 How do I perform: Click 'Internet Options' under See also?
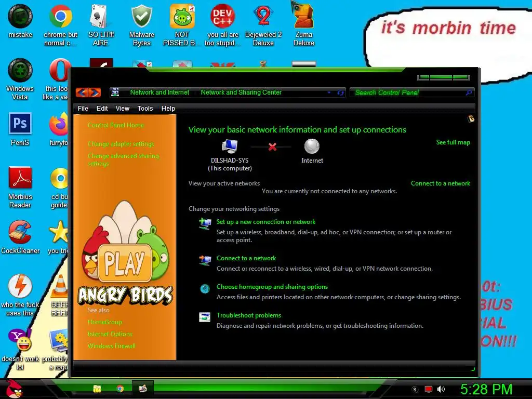(x=110, y=334)
